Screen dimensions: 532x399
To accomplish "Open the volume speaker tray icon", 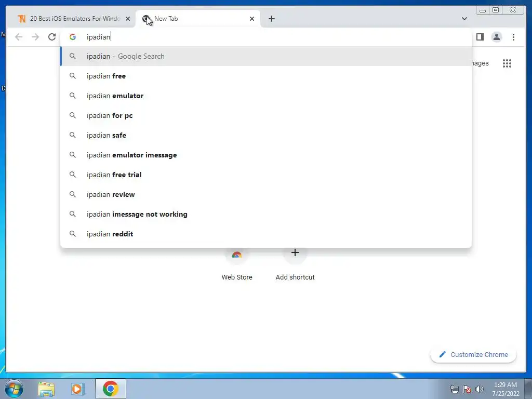I will tap(479, 389).
